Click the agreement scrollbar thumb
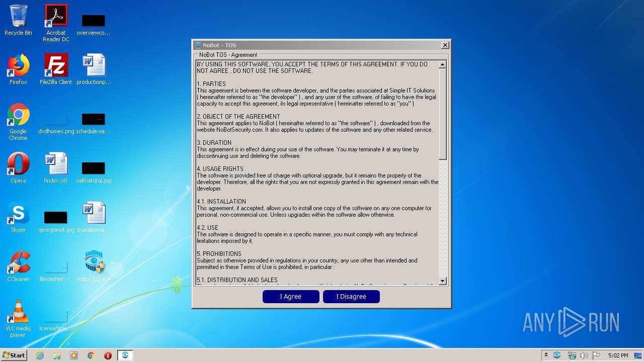644x362 pixels. coord(443,114)
